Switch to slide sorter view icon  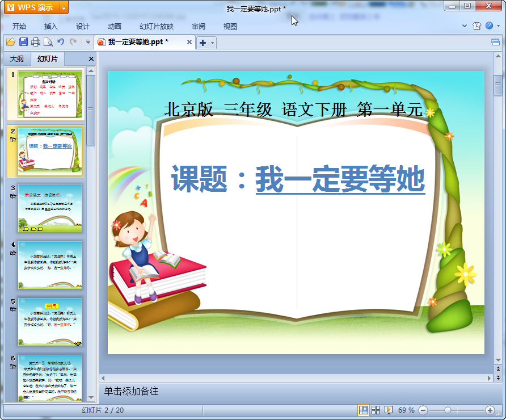tap(376, 410)
